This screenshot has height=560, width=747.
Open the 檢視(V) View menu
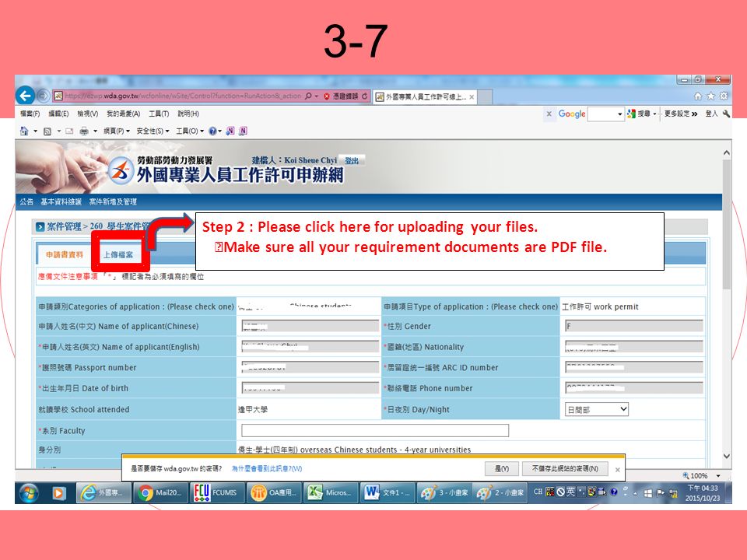point(88,114)
